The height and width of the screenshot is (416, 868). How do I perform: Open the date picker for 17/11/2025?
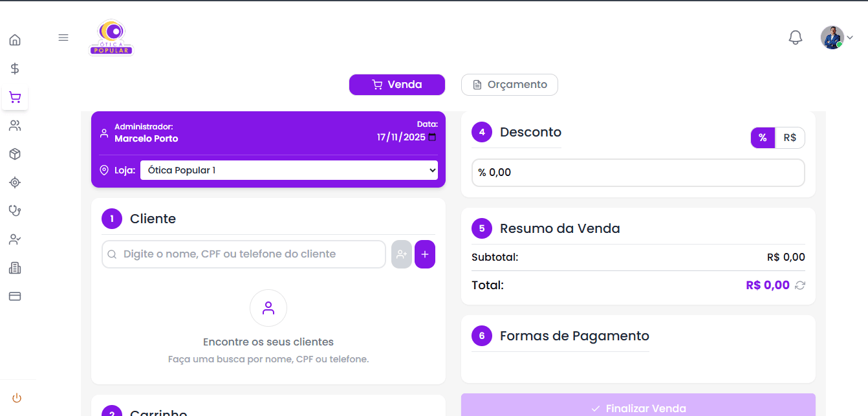pos(432,137)
